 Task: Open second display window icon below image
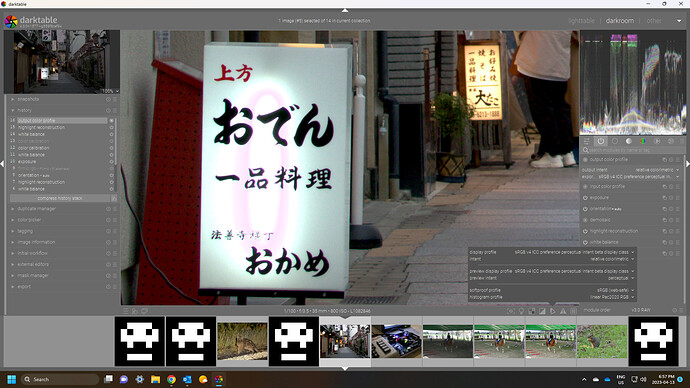click(144, 311)
